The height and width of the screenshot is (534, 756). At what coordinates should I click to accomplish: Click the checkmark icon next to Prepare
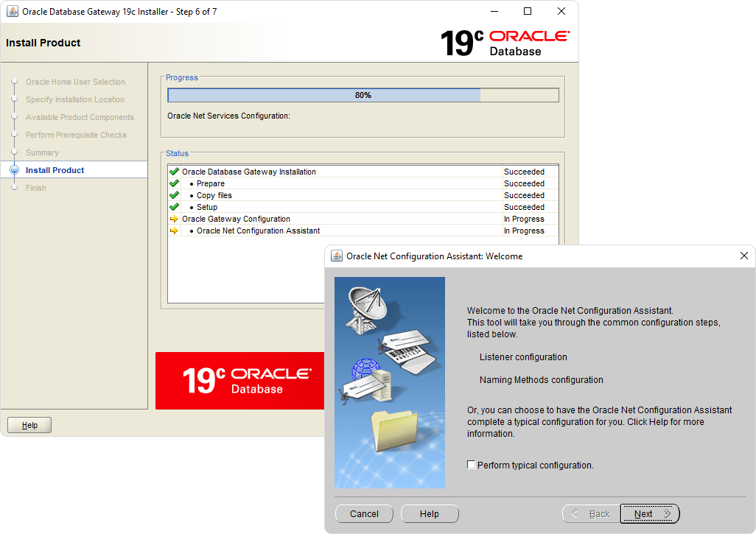click(x=174, y=183)
